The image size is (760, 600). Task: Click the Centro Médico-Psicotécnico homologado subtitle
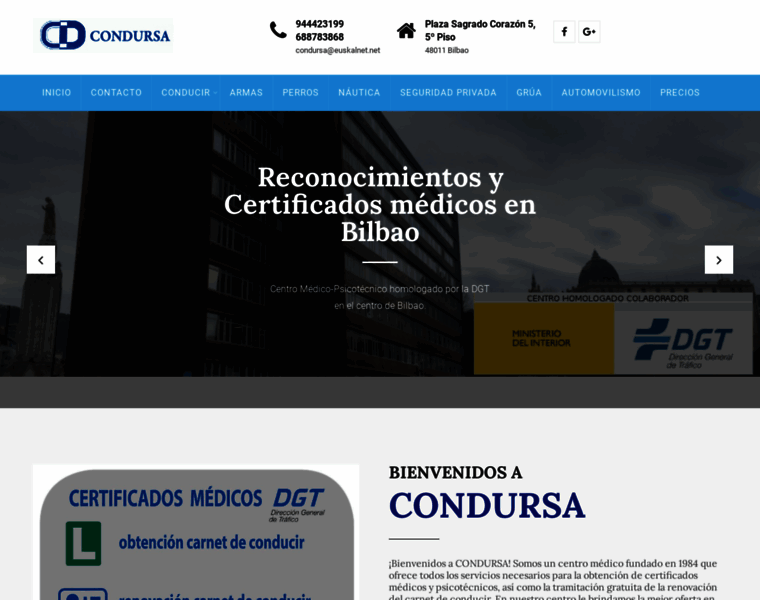(380, 297)
